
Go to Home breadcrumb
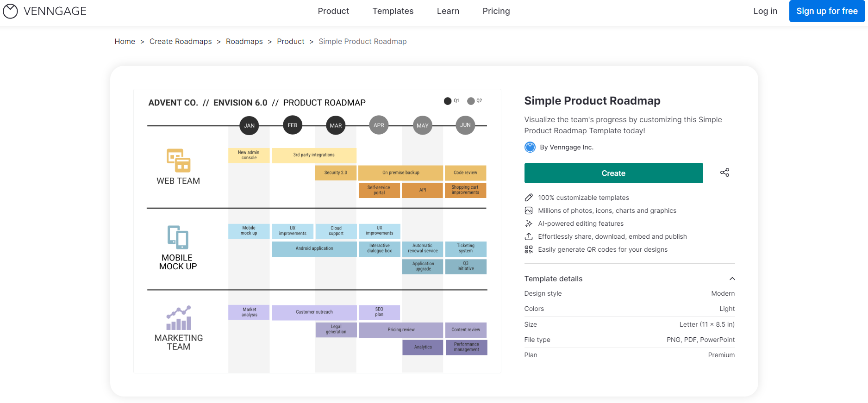tap(125, 42)
